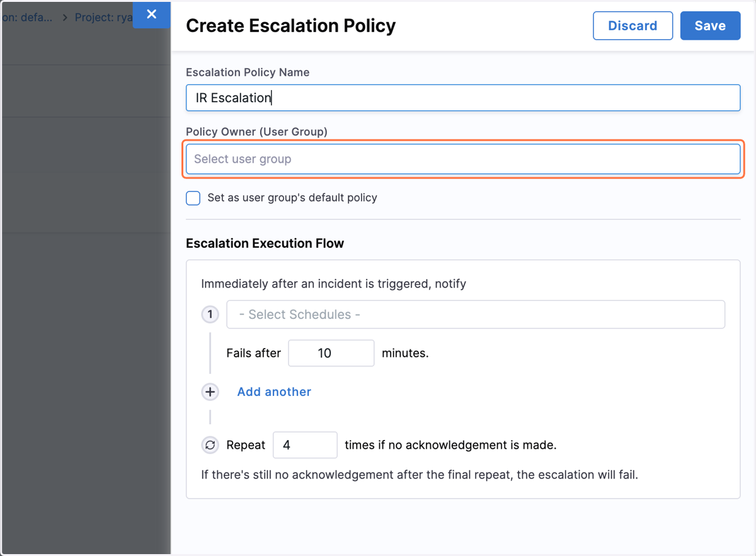Click the Fails after minutes field

(331, 353)
